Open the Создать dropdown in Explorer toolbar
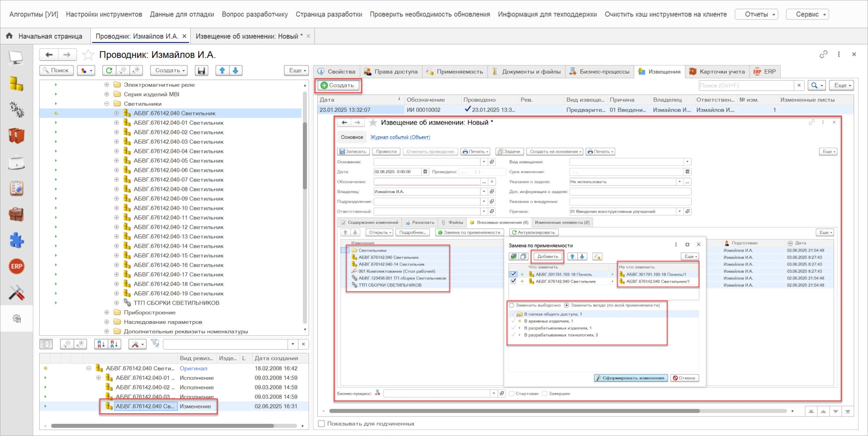The width and height of the screenshot is (868, 436). coord(170,71)
